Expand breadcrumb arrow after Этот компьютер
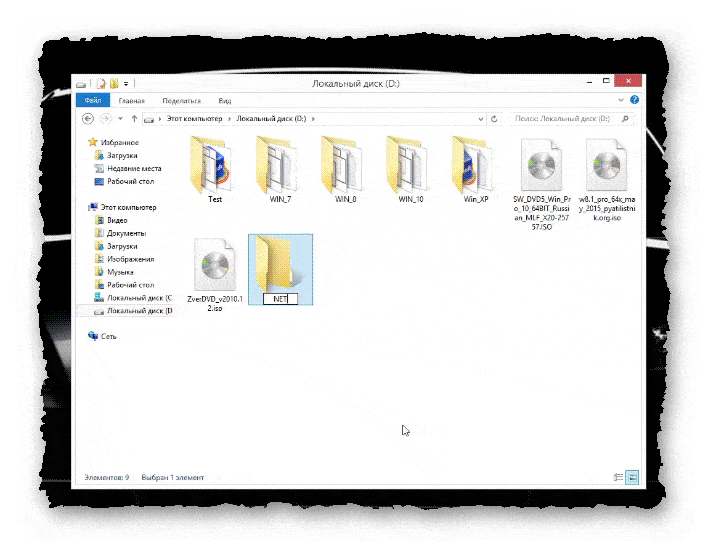 click(229, 119)
